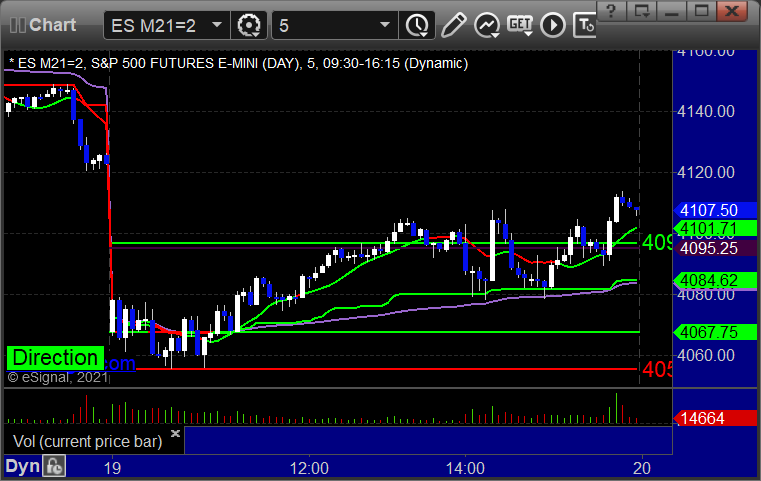This screenshot has width=761, height=481.
Task: Click the 4107.50 current price tag
Action: pos(715,210)
